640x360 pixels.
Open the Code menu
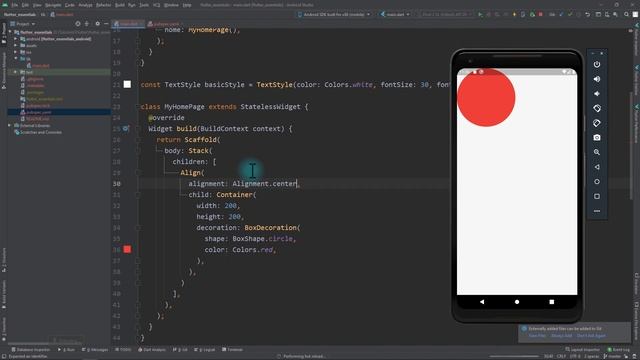click(x=70, y=5)
